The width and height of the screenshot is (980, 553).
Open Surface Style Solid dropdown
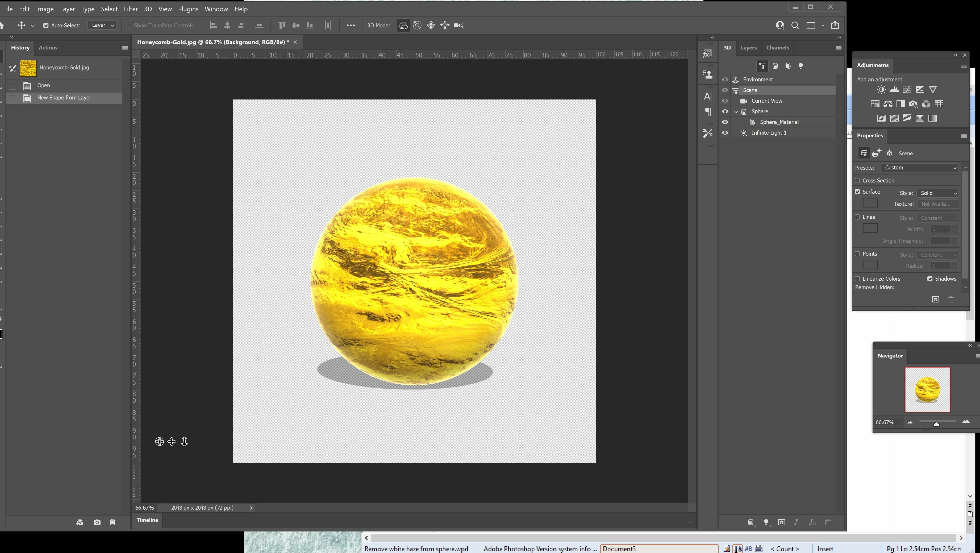tap(938, 193)
